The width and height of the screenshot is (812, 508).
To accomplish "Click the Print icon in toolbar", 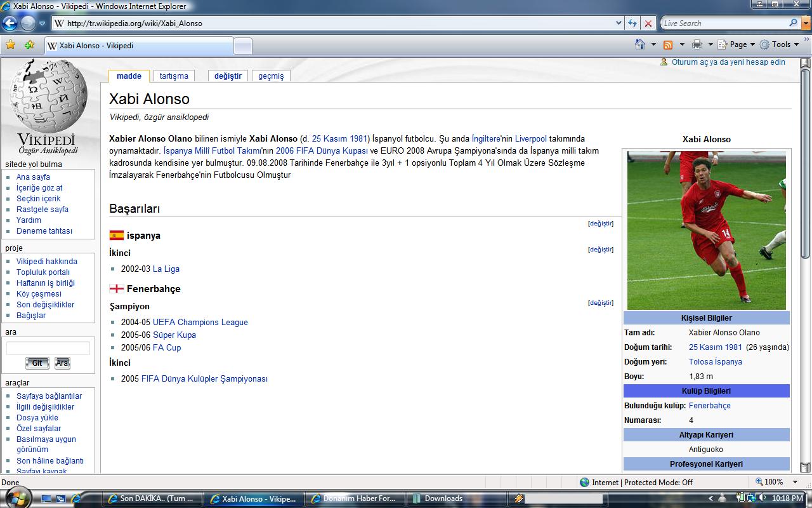I will 697,44.
